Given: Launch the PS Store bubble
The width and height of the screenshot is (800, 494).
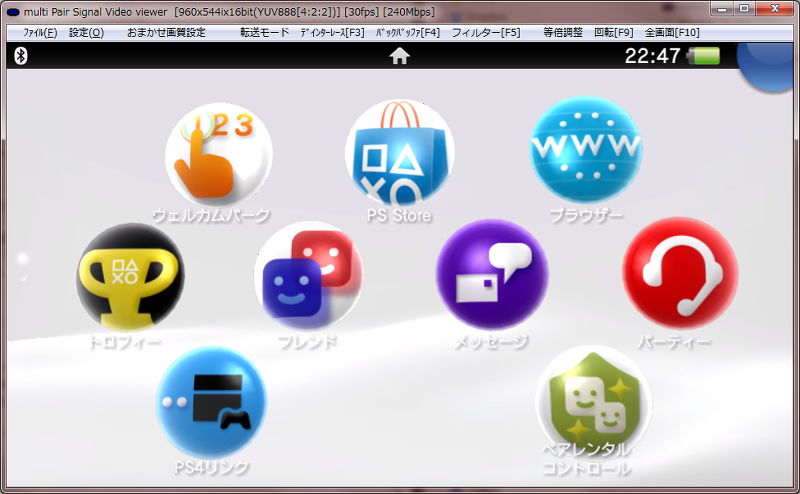Looking at the screenshot, I should coord(399,153).
